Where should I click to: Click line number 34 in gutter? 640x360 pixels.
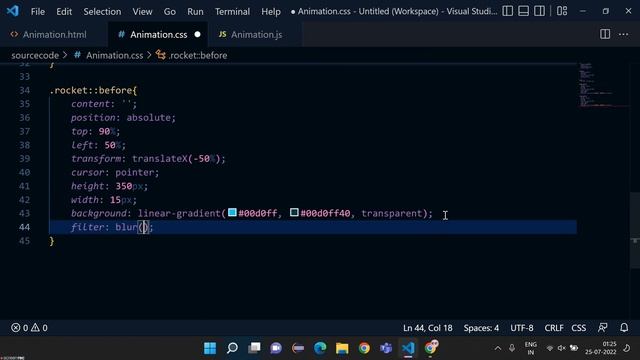click(x=24, y=90)
